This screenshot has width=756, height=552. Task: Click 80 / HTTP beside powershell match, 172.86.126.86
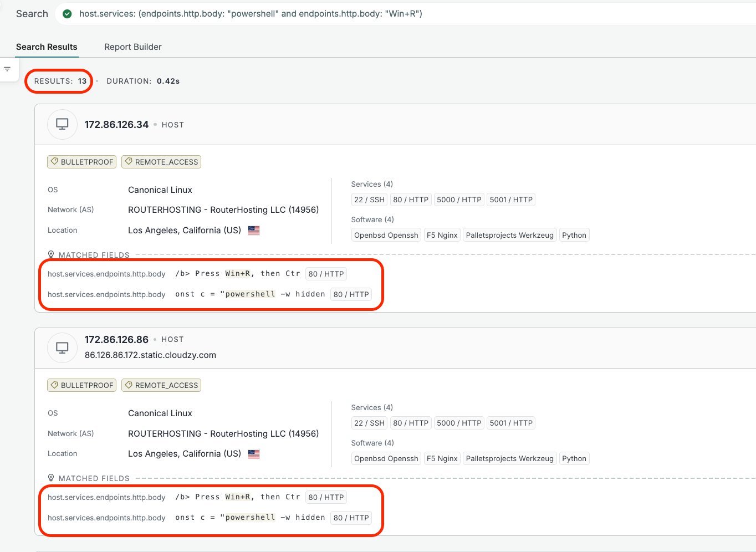351,518
